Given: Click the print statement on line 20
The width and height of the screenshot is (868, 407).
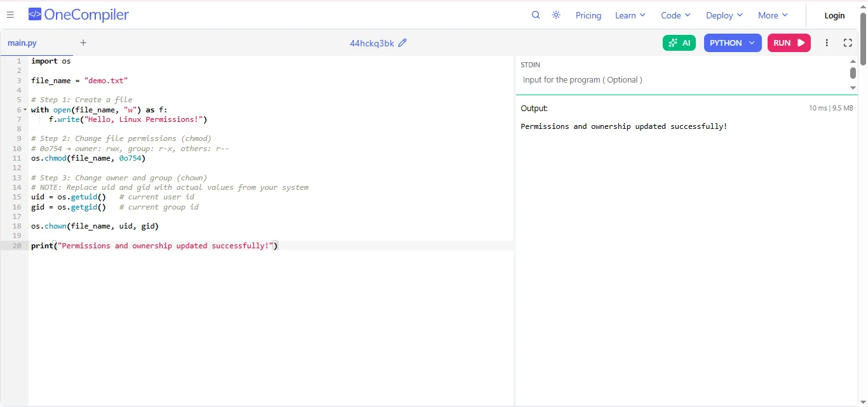Looking at the screenshot, I should click(x=154, y=246).
